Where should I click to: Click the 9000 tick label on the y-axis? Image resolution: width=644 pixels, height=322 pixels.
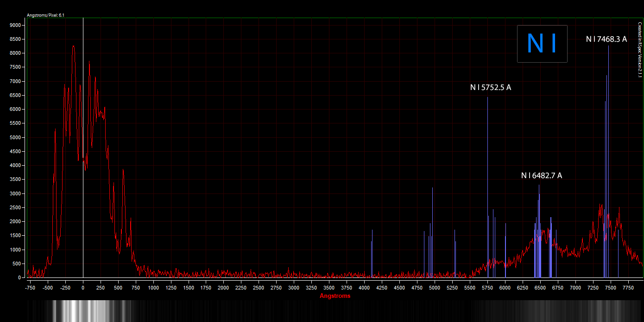click(14, 25)
